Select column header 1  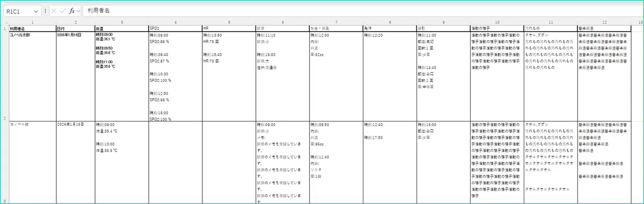pos(32,22)
